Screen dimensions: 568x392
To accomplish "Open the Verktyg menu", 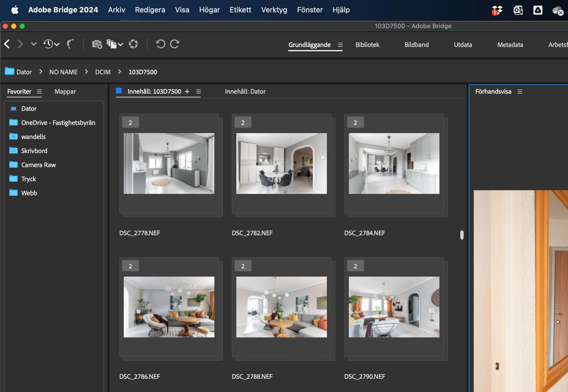I will (x=274, y=10).
